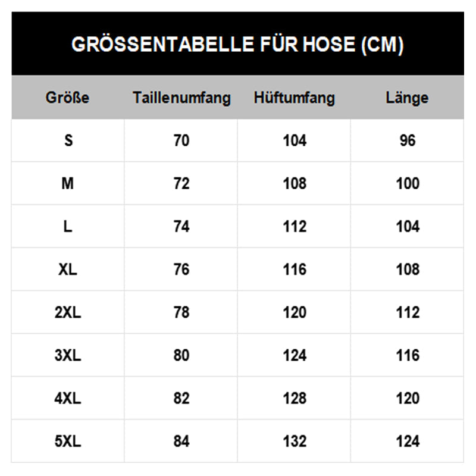The height and width of the screenshot is (476, 476).
Task: Click the XL size label
Action: tap(68, 269)
